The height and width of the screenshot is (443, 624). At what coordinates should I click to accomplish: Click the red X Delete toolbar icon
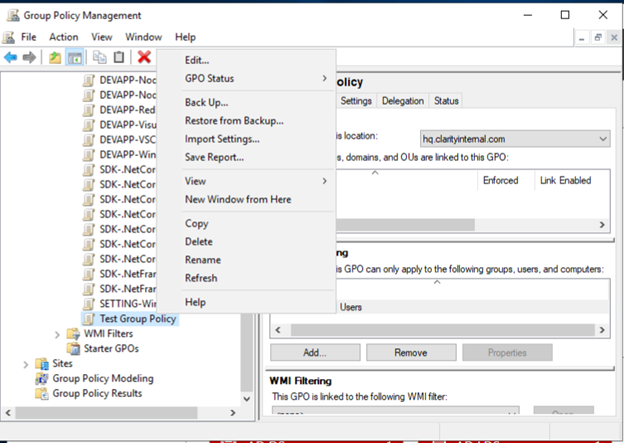[x=144, y=57]
